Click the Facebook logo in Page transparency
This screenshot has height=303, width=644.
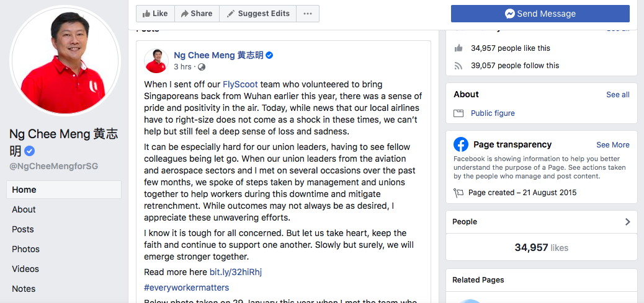point(461,144)
